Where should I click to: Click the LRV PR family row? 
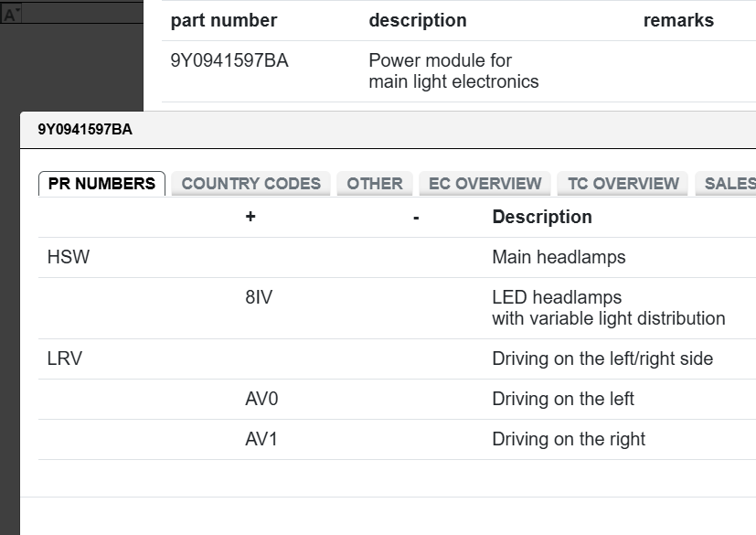(x=65, y=358)
